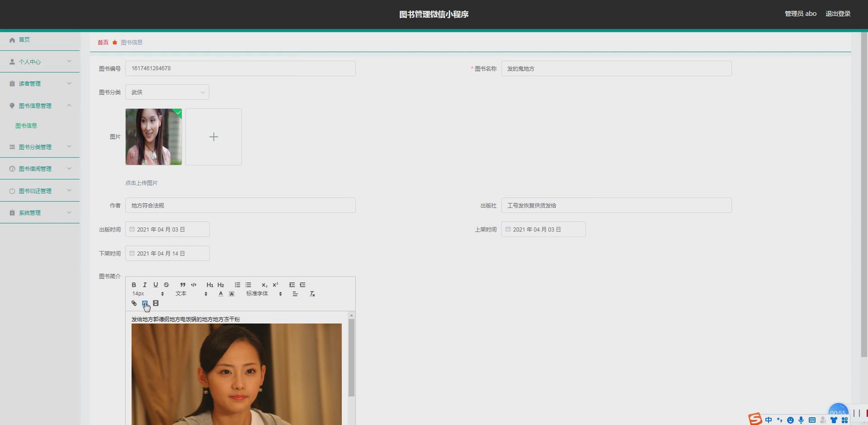Apply subscript formatting
868x425 pixels.
point(264,285)
